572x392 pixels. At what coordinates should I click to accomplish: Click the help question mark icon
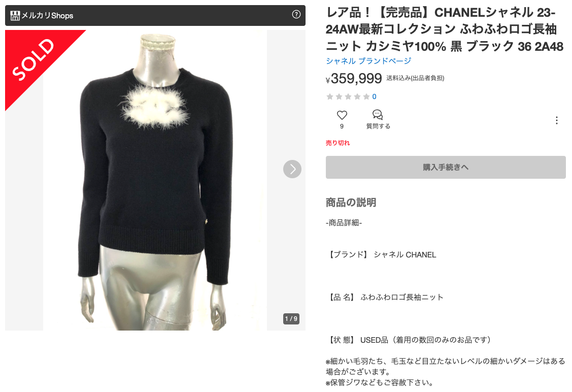pos(296,15)
